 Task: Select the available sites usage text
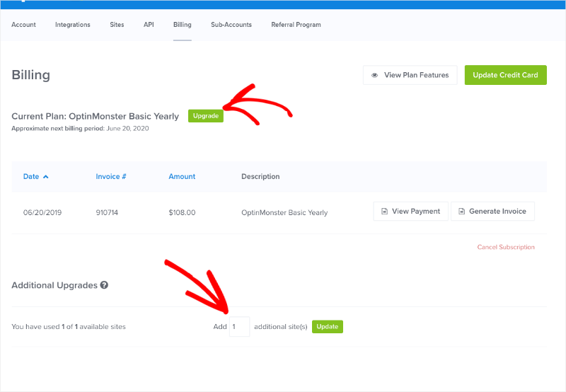coord(69,327)
